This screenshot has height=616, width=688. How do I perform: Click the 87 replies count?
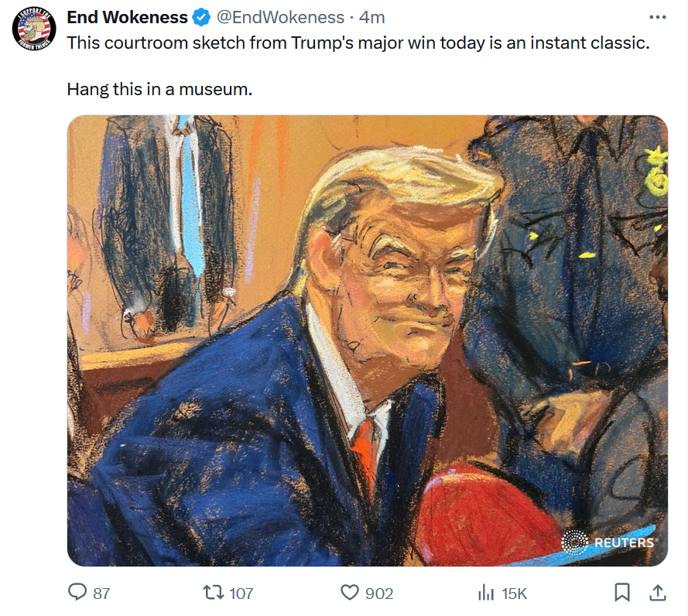point(101,594)
